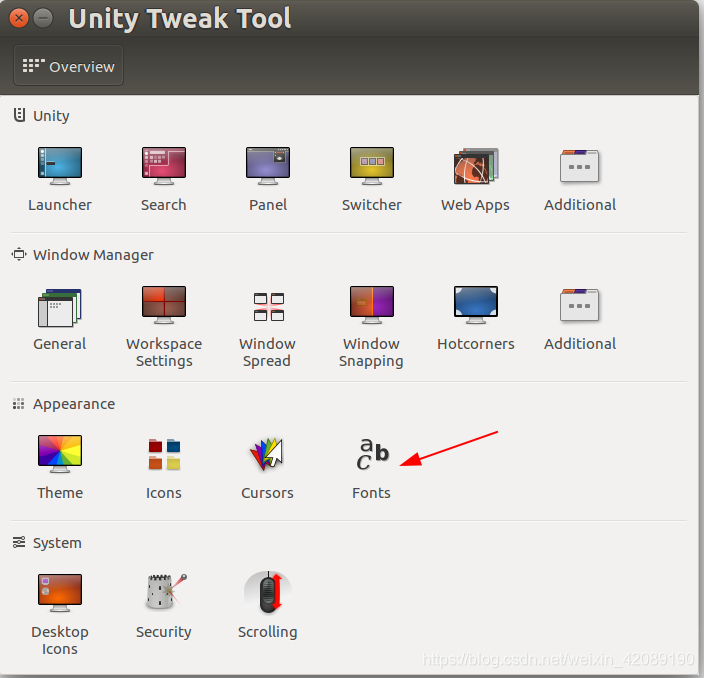Open the Security settings icon

(166, 592)
